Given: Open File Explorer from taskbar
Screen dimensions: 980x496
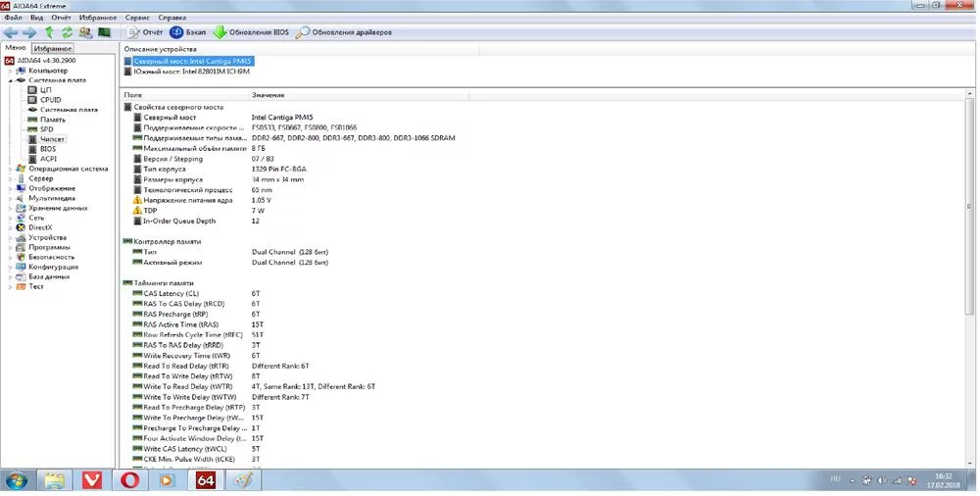Looking at the screenshot, I should click(x=54, y=480).
